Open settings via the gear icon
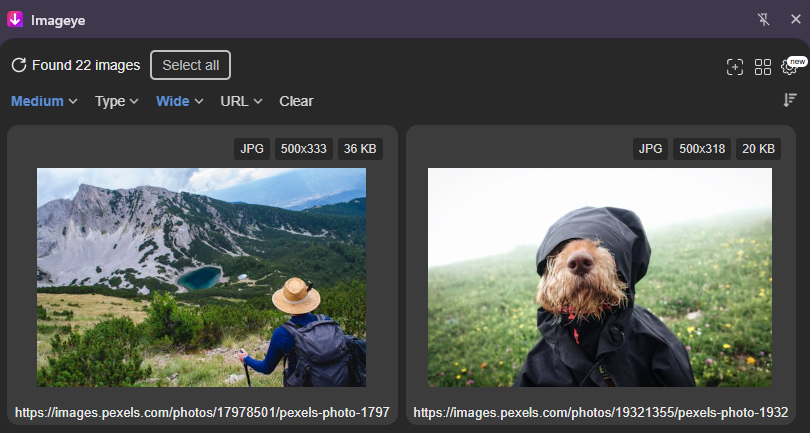810x433 pixels. pyautogui.click(x=789, y=67)
